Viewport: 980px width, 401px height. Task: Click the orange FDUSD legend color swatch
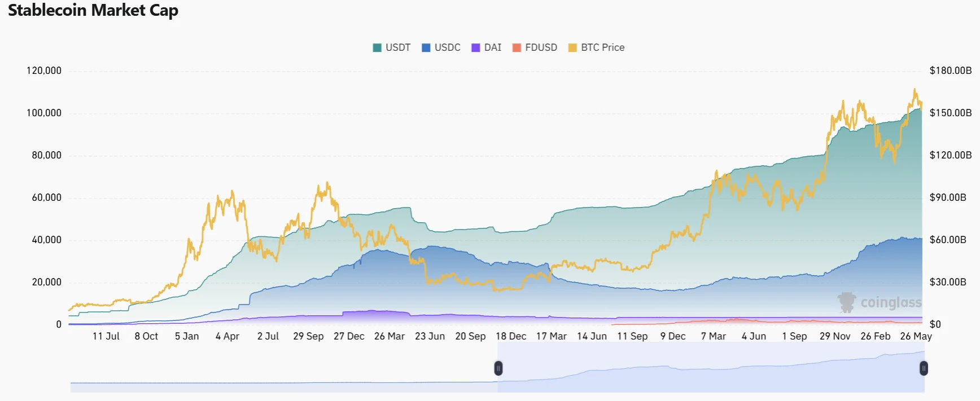(x=517, y=48)
